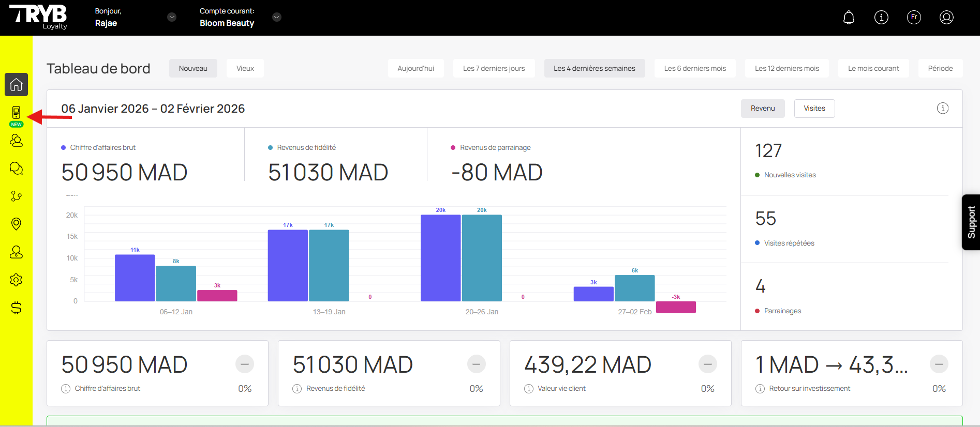This screenshot has width=980, height=427.
Task: Click the pink dot for Revenus de parrainage
Action: pyautogui.click(x=453, y=148)
